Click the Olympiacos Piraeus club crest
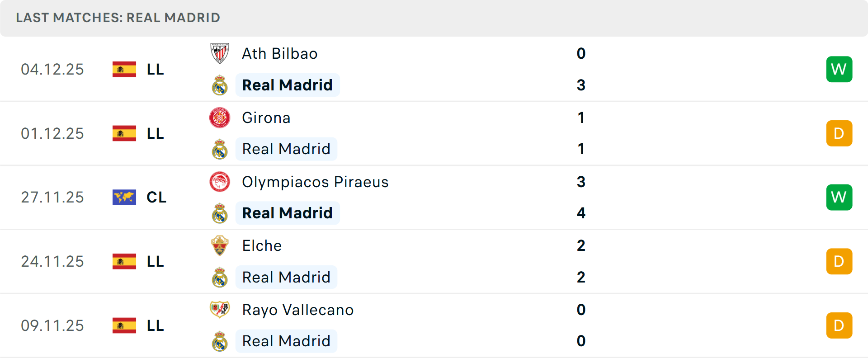The width and height of the screenshot is (868, 358). click(220, 182)
